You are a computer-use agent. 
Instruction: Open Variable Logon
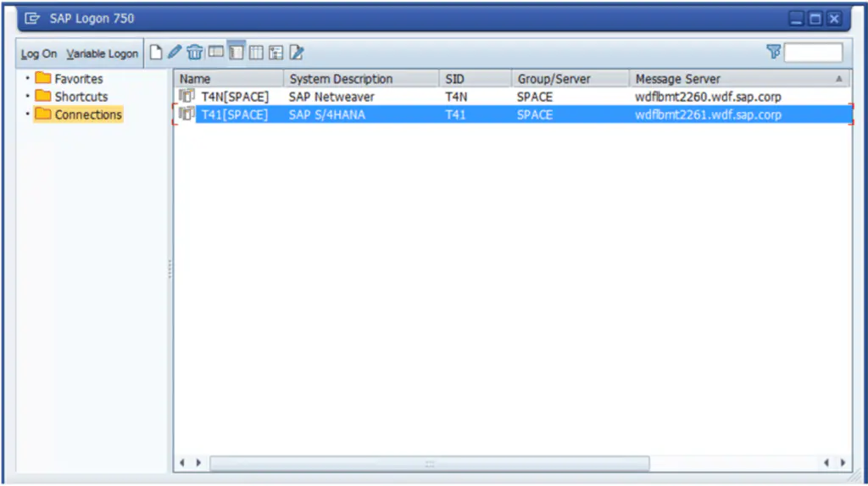click(103, 53)
